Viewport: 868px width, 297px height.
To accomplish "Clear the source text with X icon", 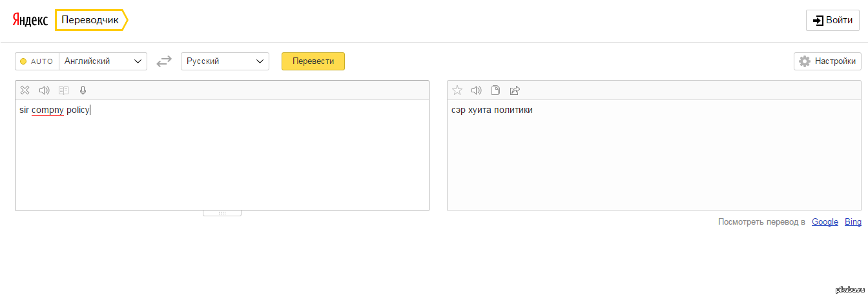I will pos(25,90).
